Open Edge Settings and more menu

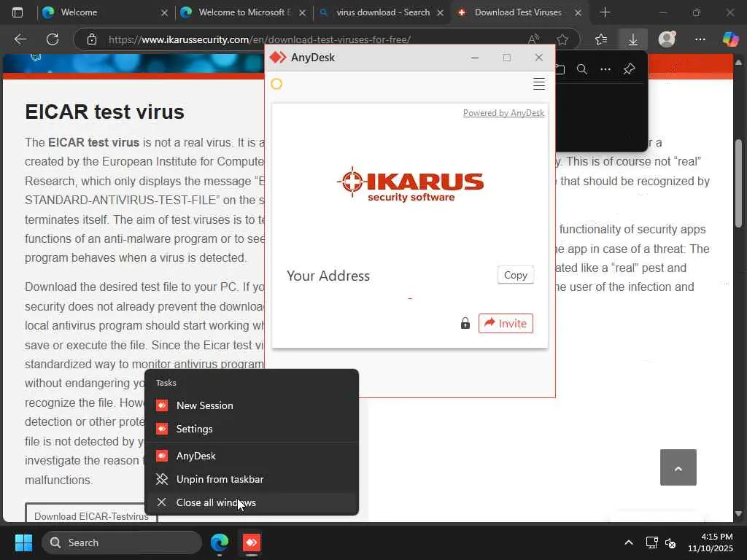tap(700, 39)
